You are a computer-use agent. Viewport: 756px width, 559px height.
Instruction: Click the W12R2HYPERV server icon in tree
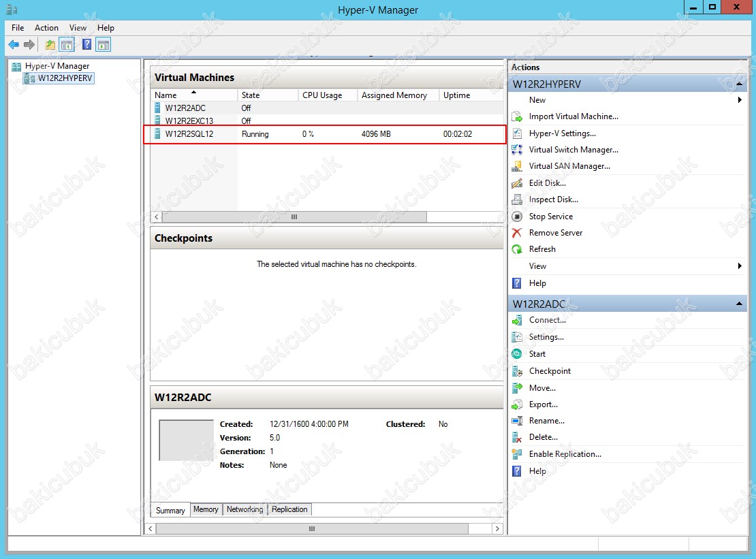point(29,78)
